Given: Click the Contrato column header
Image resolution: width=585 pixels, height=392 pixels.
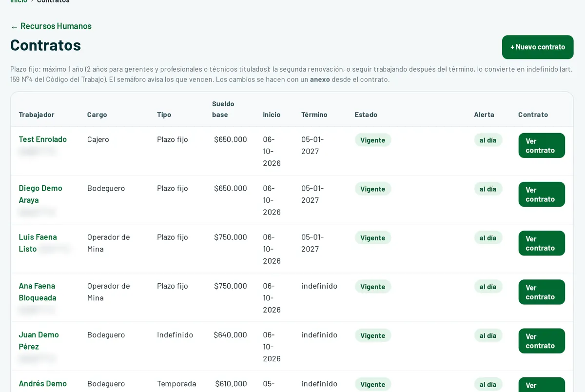Looking at the screenshot, I should point(533,115).
